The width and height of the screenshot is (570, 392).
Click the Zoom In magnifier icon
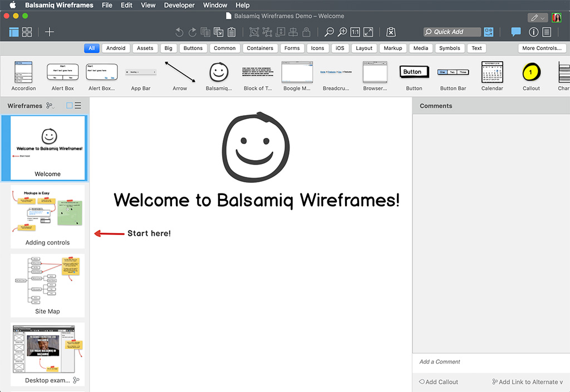pyautogui.click(x=342, y=32)
